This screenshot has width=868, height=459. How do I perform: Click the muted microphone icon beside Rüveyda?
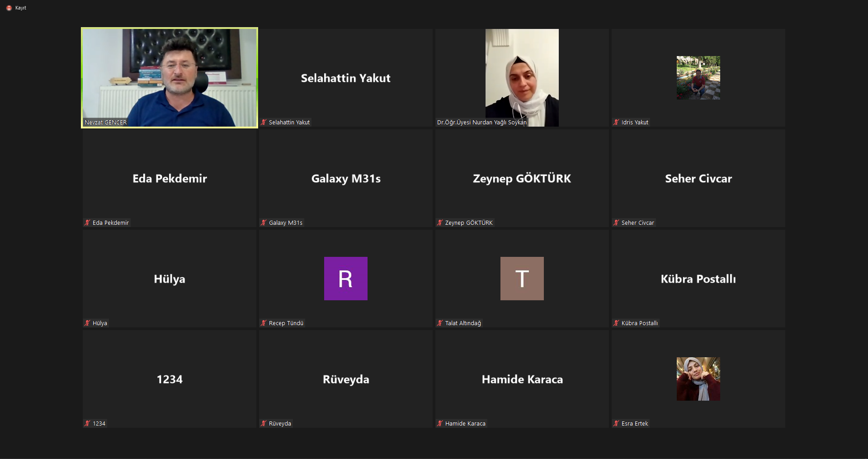tap(264, 423)
